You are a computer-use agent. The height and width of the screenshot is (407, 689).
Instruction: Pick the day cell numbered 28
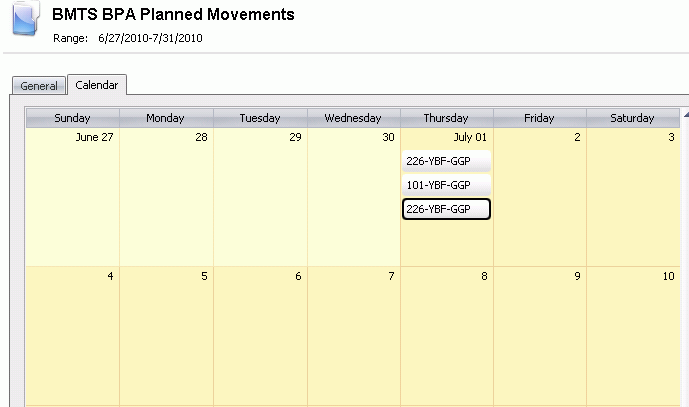[x=166, y=200]
